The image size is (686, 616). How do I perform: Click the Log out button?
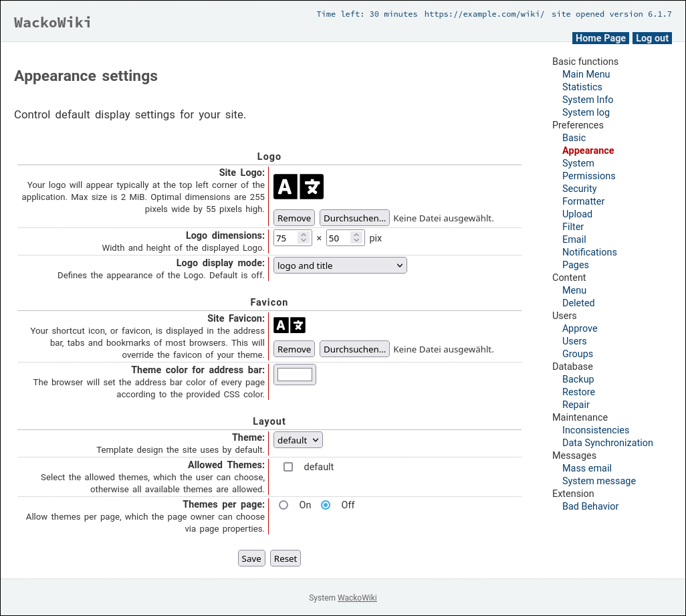click(x=651, y=38)
